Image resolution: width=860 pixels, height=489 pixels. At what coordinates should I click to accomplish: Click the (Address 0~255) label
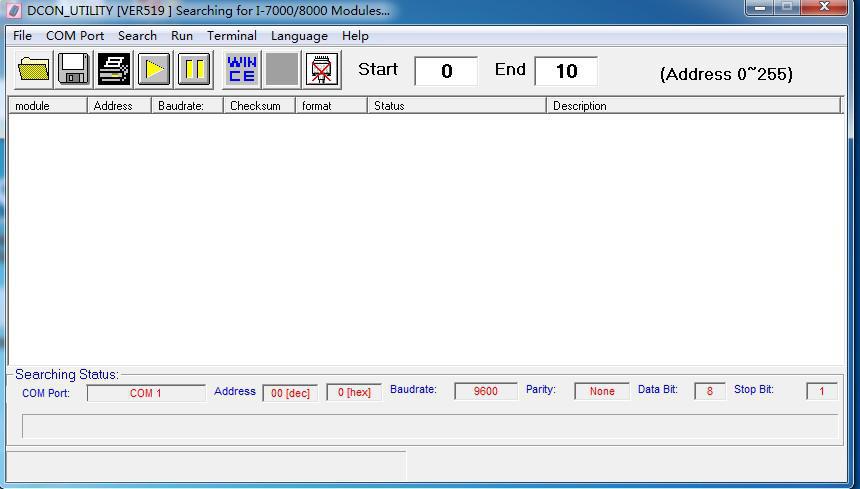click(726, 74)
